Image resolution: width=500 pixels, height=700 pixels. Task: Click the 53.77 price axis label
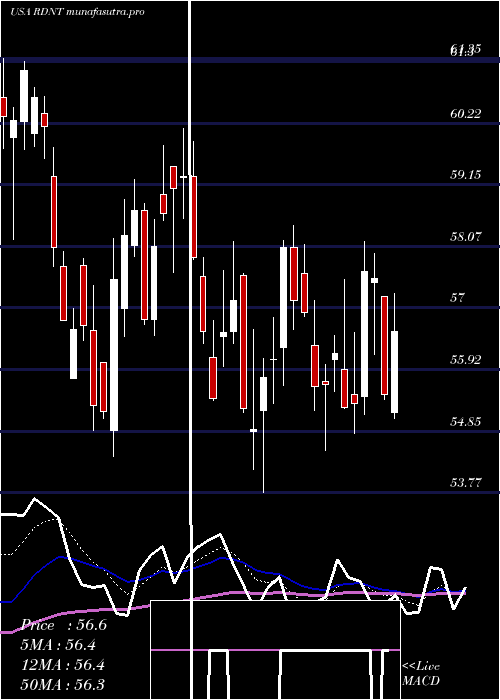[x=466, y=483]
